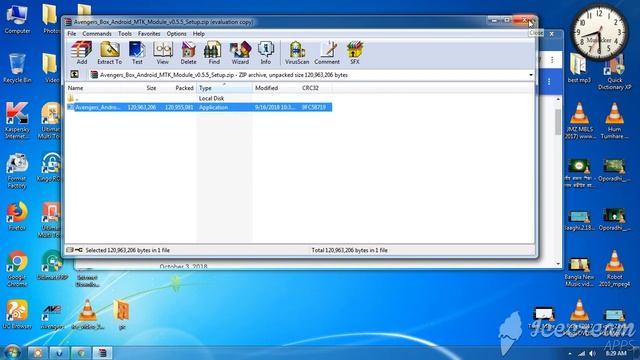Screen dimensions: 640x360
Task: Click the VirusScan toolbar icon
Action: (x=297, y=53)
